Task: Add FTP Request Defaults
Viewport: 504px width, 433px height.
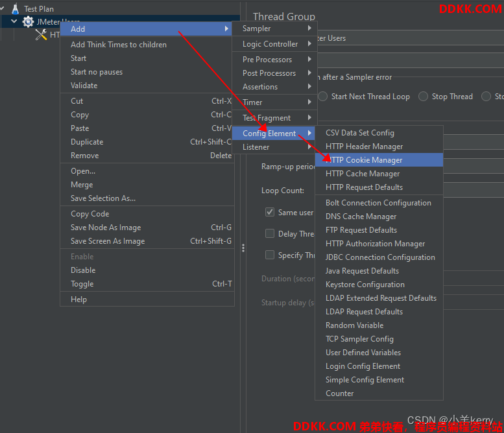Action: coord(379,230)
